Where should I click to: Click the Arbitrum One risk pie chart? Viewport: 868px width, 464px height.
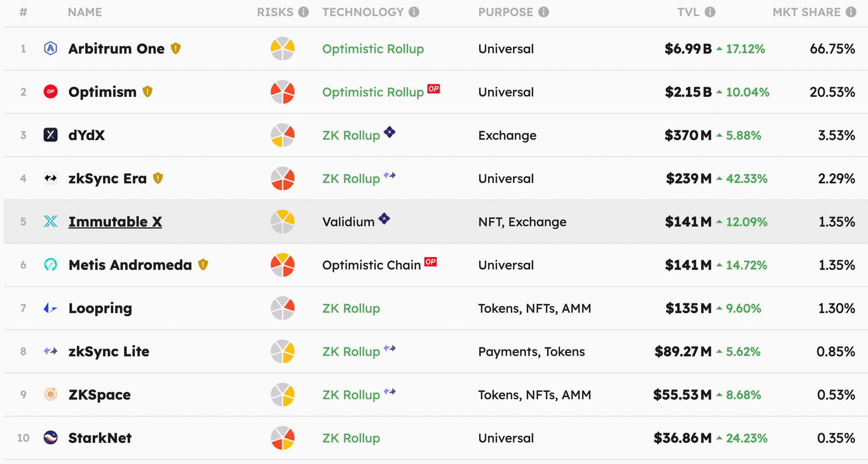tap(283, 49)
